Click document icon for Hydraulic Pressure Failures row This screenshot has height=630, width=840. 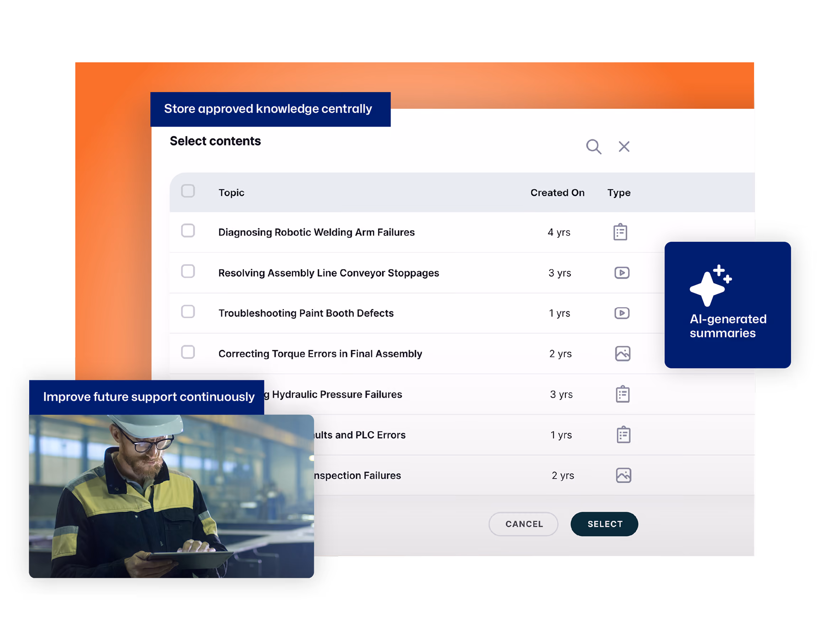click(x=622, y=394)
